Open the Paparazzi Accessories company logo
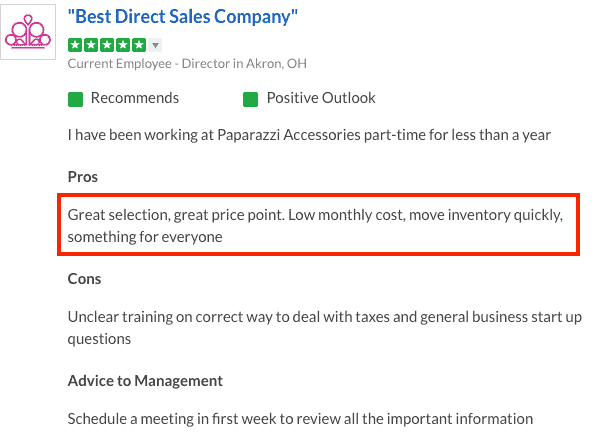This screenshot has width=594, height=442. [x=28, y=32]
